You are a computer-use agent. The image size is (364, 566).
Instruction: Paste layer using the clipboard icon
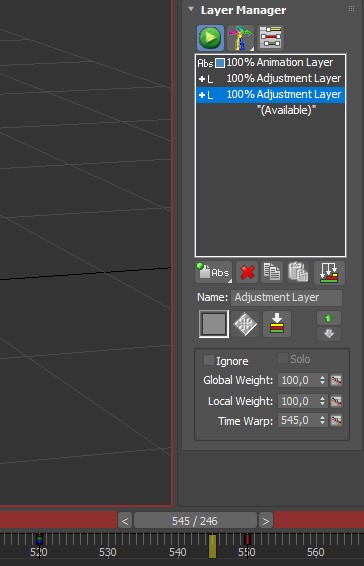298,272
